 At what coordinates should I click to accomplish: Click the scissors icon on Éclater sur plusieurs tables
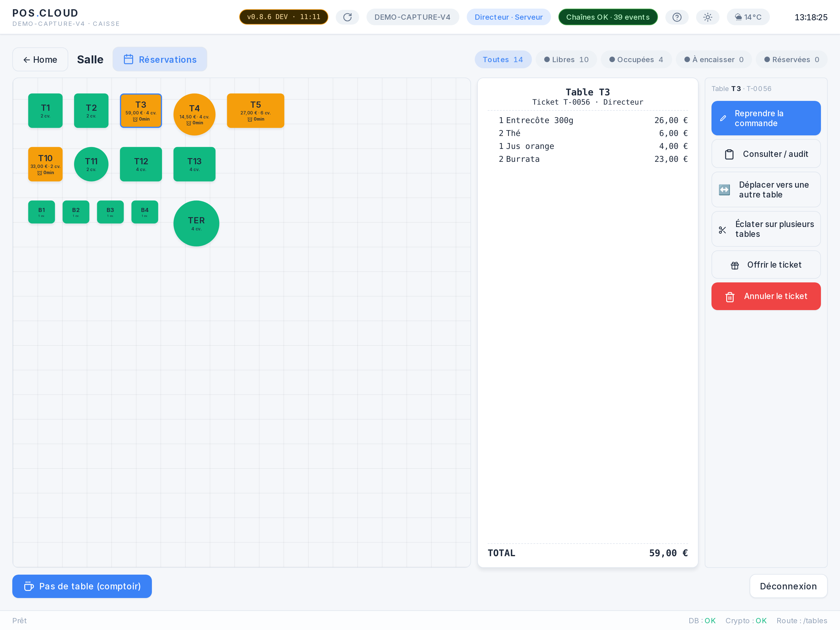722,230
